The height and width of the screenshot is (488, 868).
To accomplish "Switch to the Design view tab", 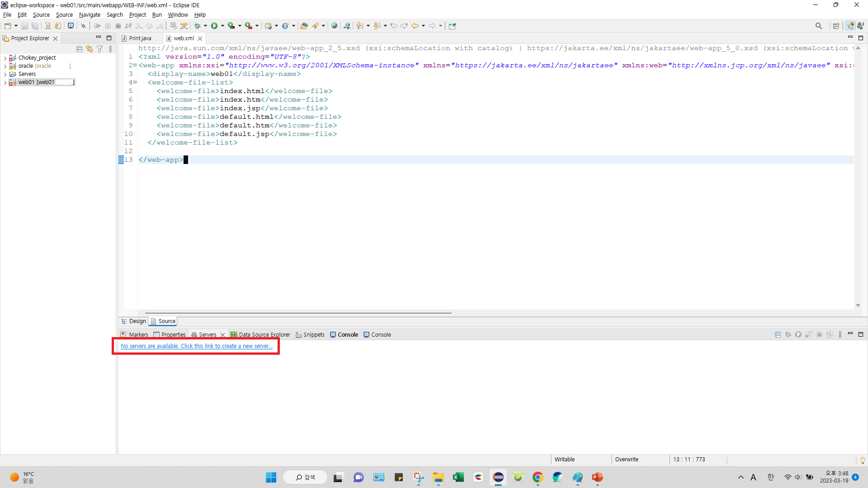I will (x=137, y=321).
